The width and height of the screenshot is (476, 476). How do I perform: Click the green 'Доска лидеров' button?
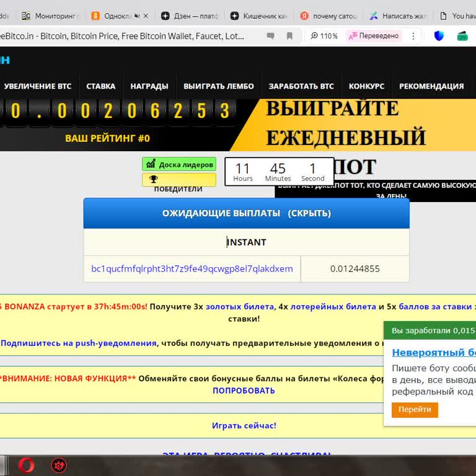point(179,164)
